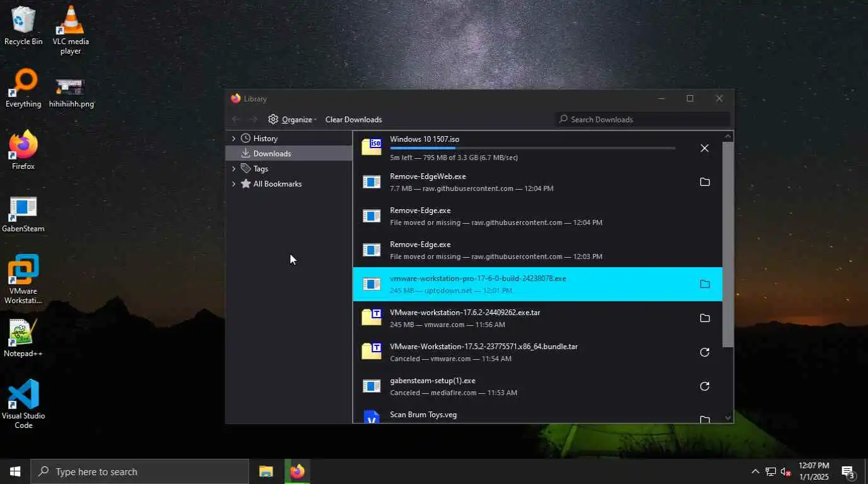The width and height of the screenshot is (868, 484).
Task: Click the taskbar search box
Action: coord(140,471)
